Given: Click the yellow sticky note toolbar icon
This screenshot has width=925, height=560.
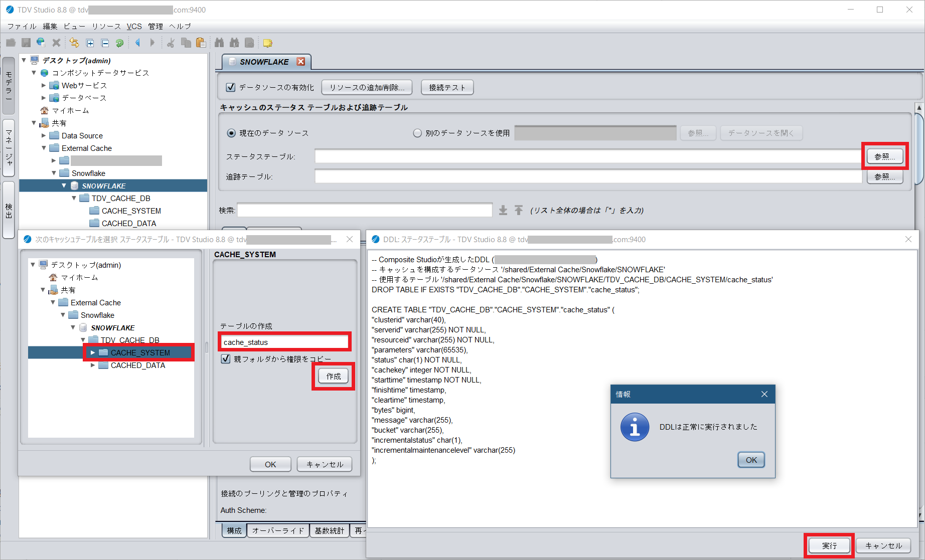Looking at the screenshot, I should pyautogui.click(x=268, y=43).
